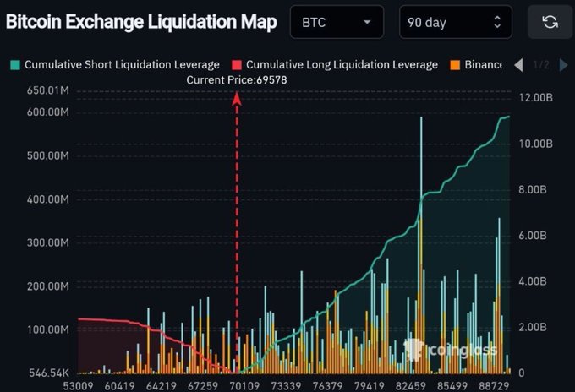The width and height of the screenshot is (575, 392).
Task: Click the refresh chart icon
Action: coord(550,22)
